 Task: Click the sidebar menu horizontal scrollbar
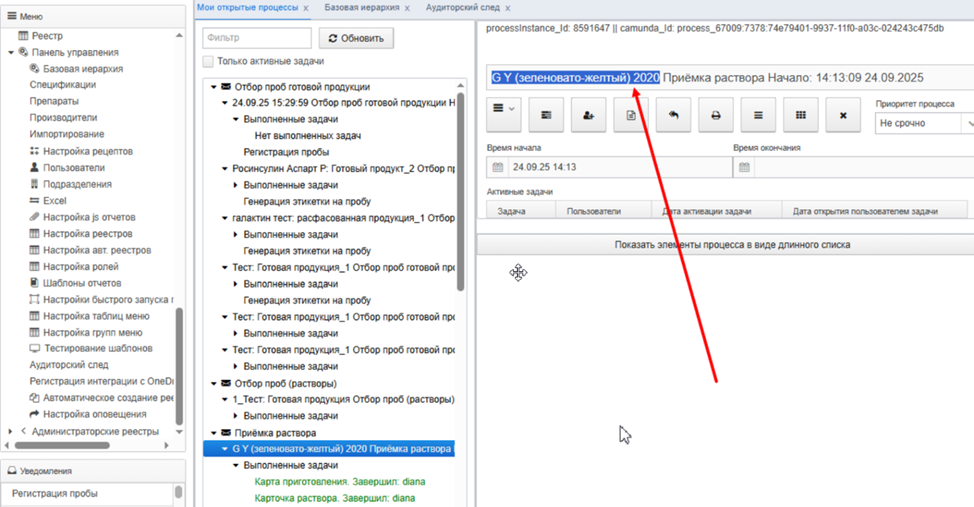(62, 445)
